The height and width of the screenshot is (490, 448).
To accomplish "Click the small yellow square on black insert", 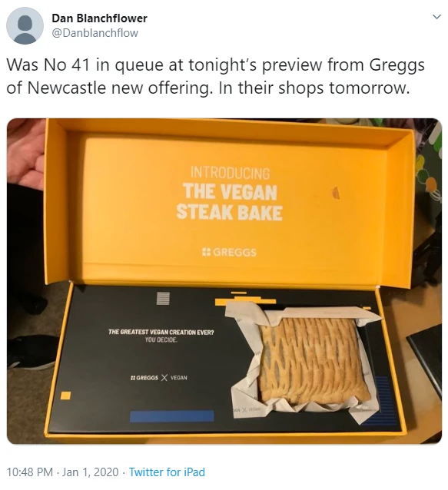I will [x=65, y=395].
